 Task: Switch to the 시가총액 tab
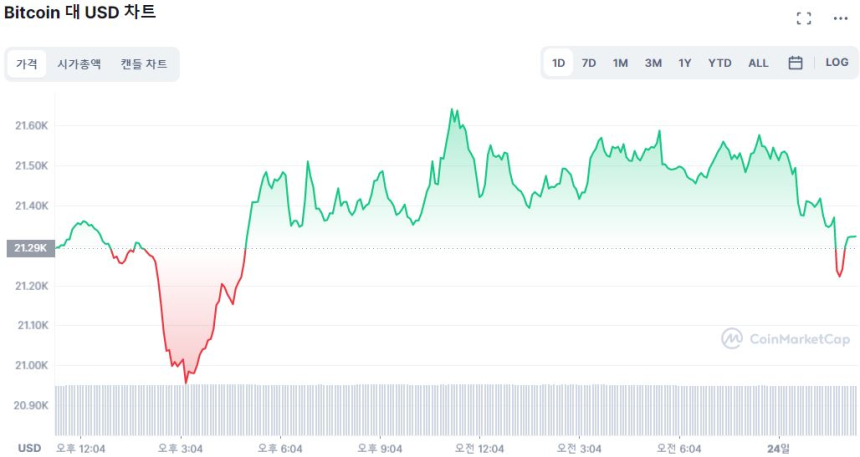coord(79,64)
